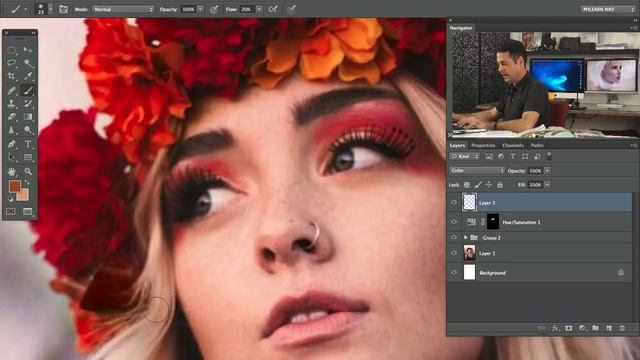The width and height of the screenshot is (640, 360).
Task: Hide Group 2 visibility
Action: click(x=454, y=237)
